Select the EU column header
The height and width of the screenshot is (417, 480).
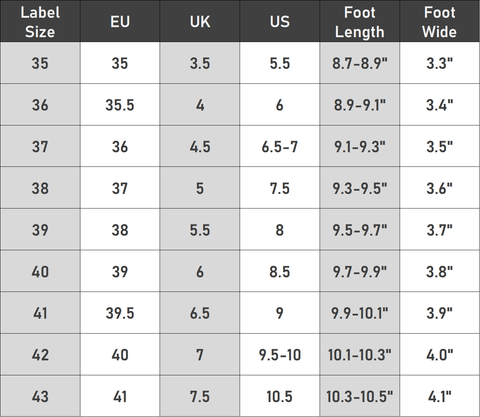point(120,21)
